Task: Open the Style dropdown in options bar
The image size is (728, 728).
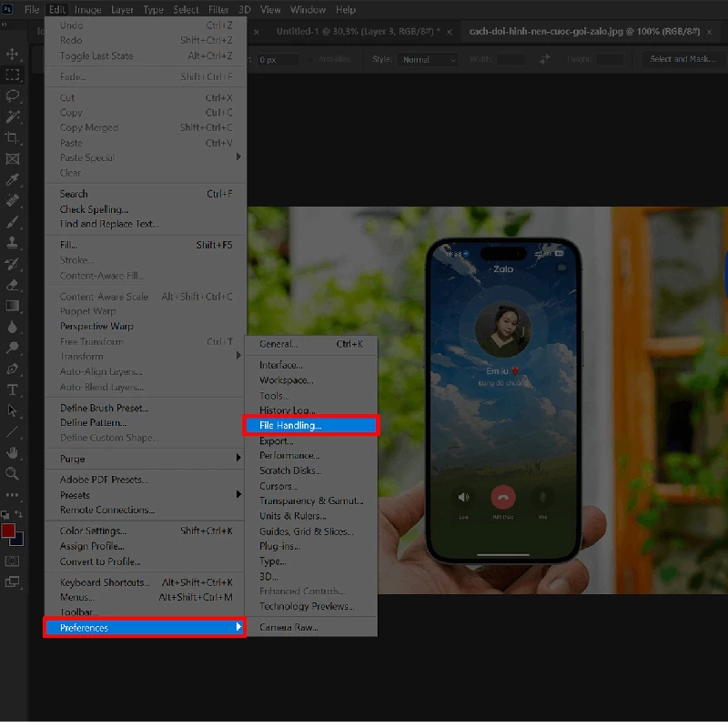Action: coord(427,60)
